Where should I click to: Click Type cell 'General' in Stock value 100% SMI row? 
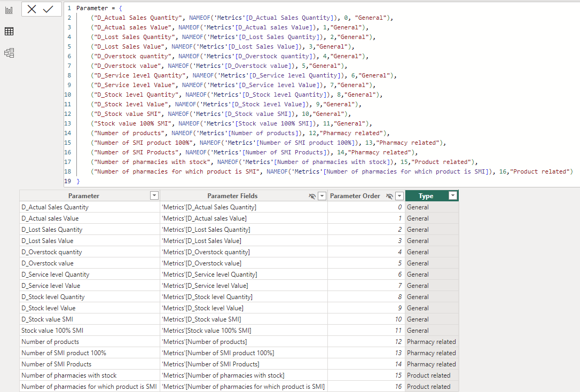(432, 331)
